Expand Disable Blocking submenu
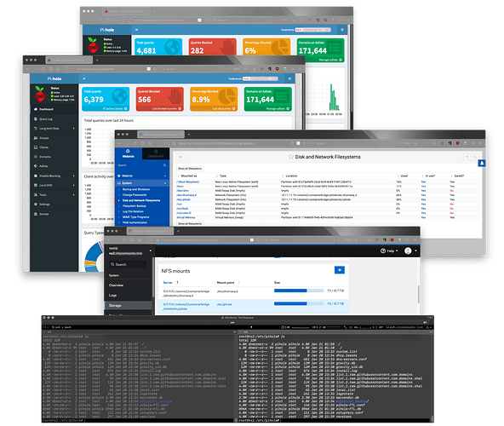504x426 pixels. pyautogui.click(x=73, y=176)
